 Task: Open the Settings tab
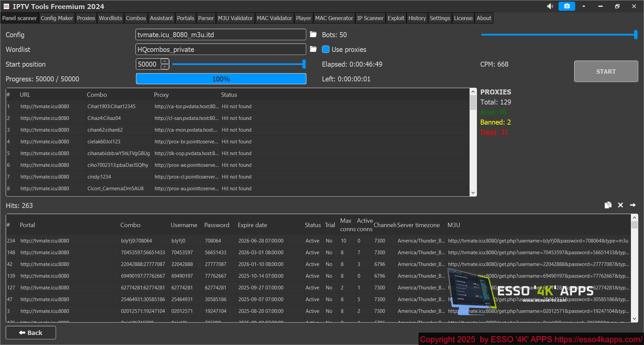click(440, 18)
